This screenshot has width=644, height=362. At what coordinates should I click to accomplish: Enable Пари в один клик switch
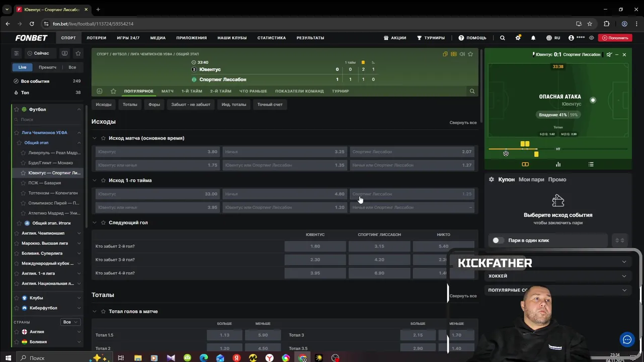pos(498,240)
